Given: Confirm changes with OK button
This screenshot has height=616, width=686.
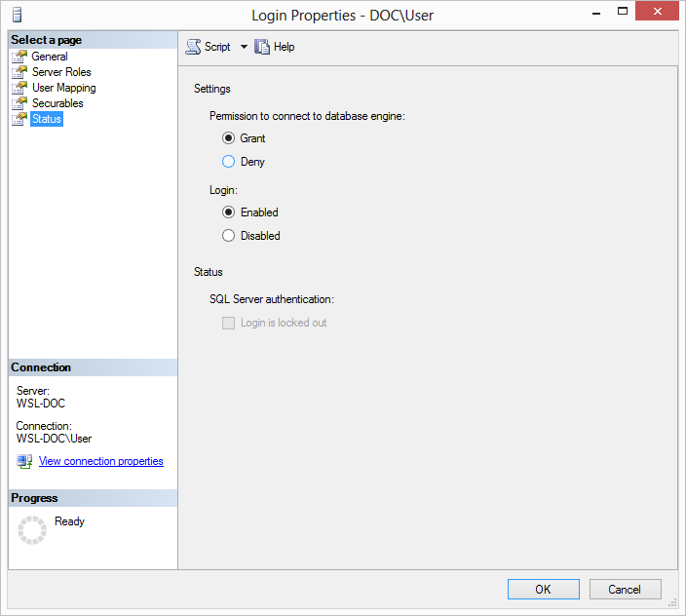Looking at the screenshot, I should pyautogui.click(x=544, y=590).
